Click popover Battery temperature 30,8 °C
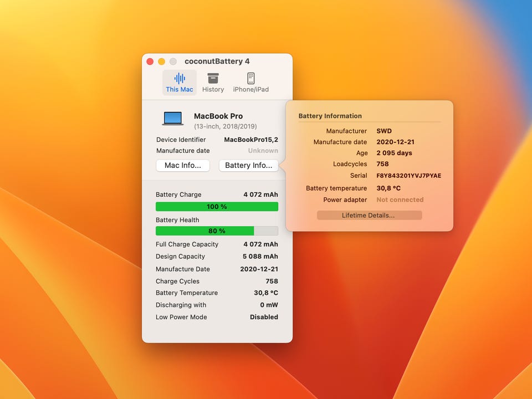Viewport: 532px width, 399px height. point(388,188)
